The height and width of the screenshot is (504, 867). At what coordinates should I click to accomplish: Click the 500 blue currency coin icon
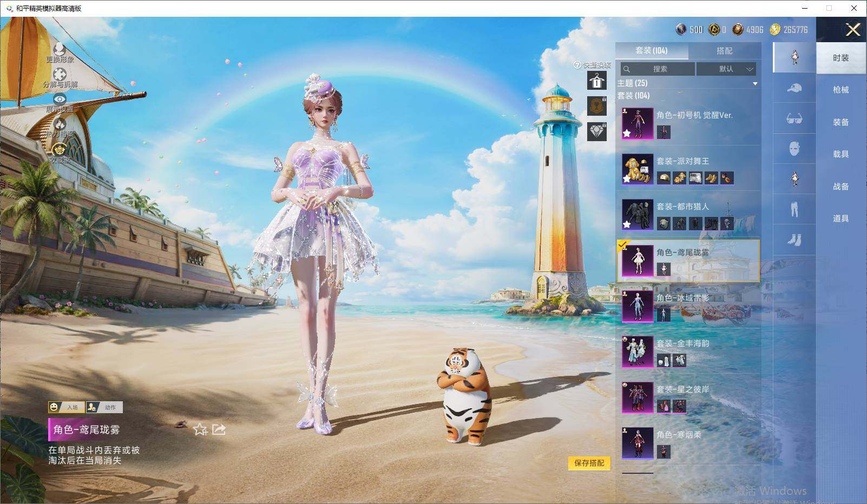pos(681,29)
